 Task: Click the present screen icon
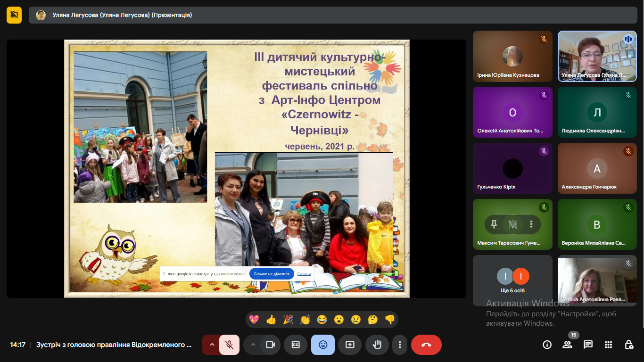tap(350, 345)
